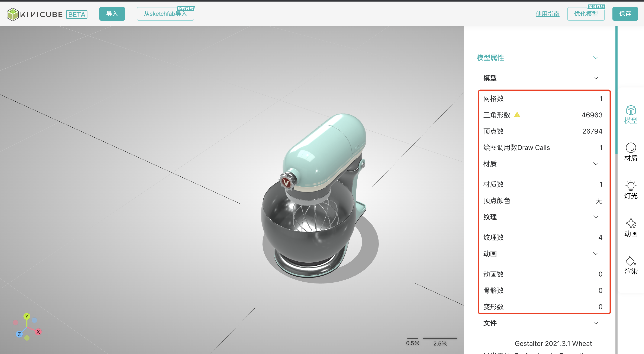Collapse the 模型 subsection chevron
Image resolution: width=644 pixels, height=354 pixels.
click(x=596, y=78)
